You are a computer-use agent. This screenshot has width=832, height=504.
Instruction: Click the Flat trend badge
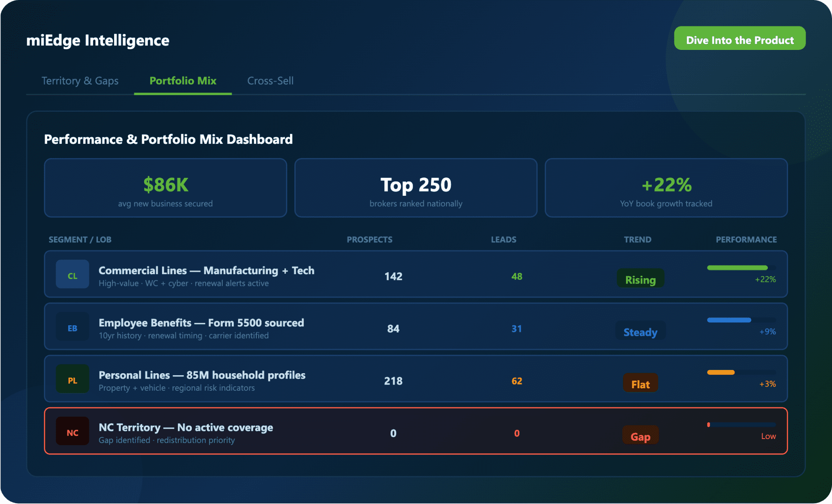[x=640, y=383]
